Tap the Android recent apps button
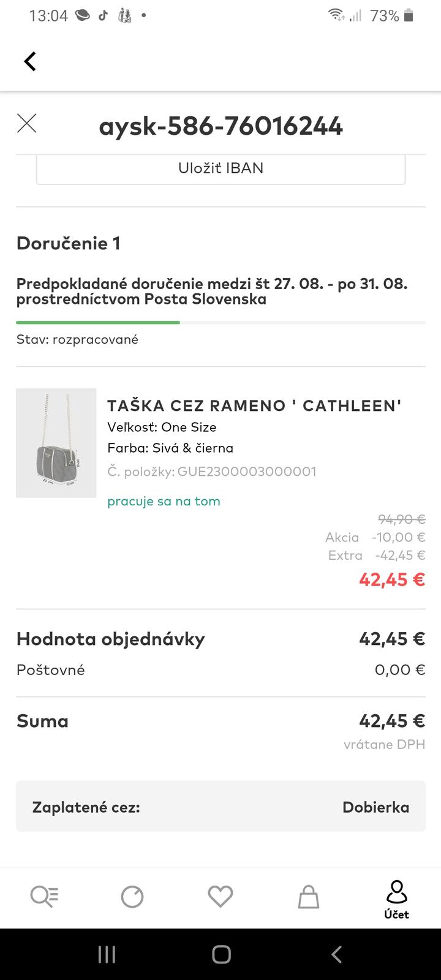Image resolution: width=441 pixels, height=980 pixels. pyautogui.click(x=107, y=954)
